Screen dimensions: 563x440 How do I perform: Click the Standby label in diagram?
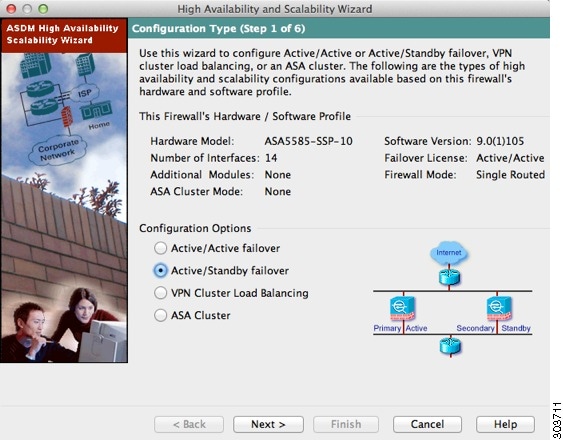516,328
